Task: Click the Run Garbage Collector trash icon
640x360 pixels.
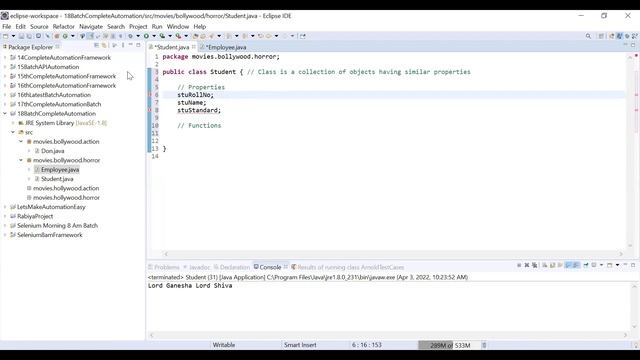Action: pos(484,345)
